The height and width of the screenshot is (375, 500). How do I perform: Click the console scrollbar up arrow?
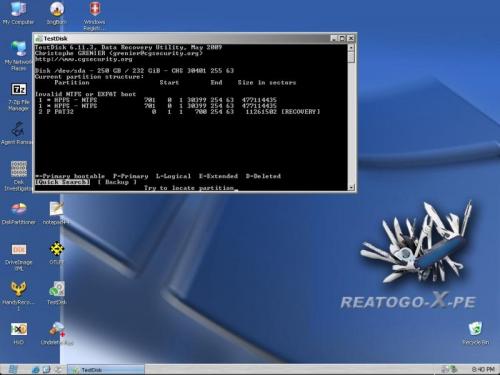pyautogui.click(x=351, y=48)
